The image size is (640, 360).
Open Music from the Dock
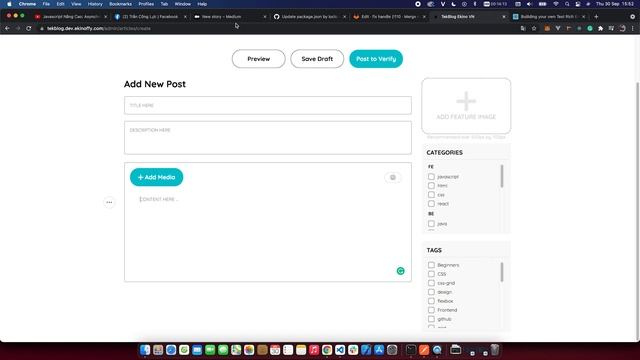pyautogui.click(x=314, y=350)
